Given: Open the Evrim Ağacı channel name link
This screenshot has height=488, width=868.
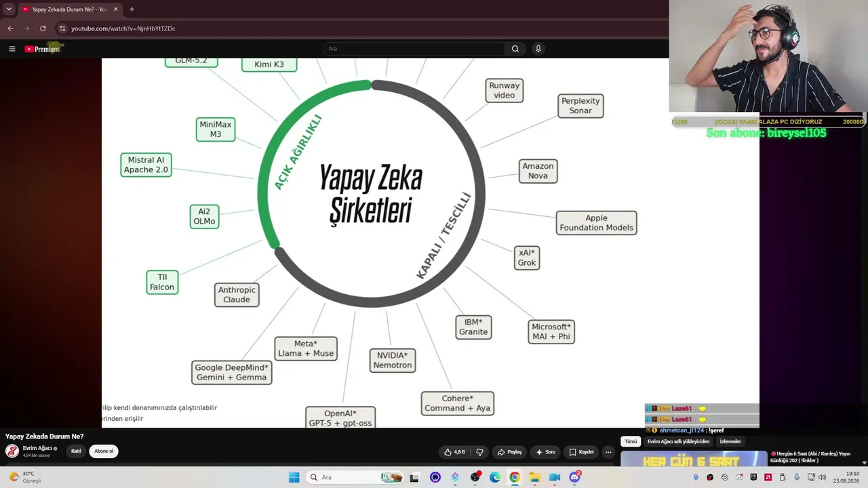Looking at the screenshot, I should point(37,448).
